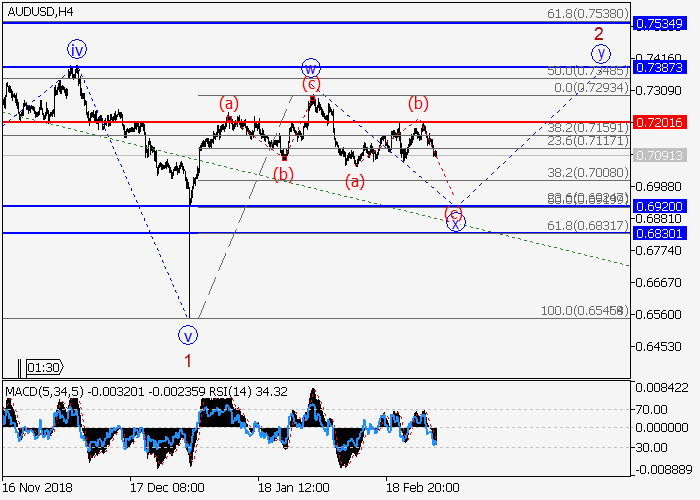
Task: Select the 100.0(0.65458) Fibonacci label
Action: click(x=584, y=312)
